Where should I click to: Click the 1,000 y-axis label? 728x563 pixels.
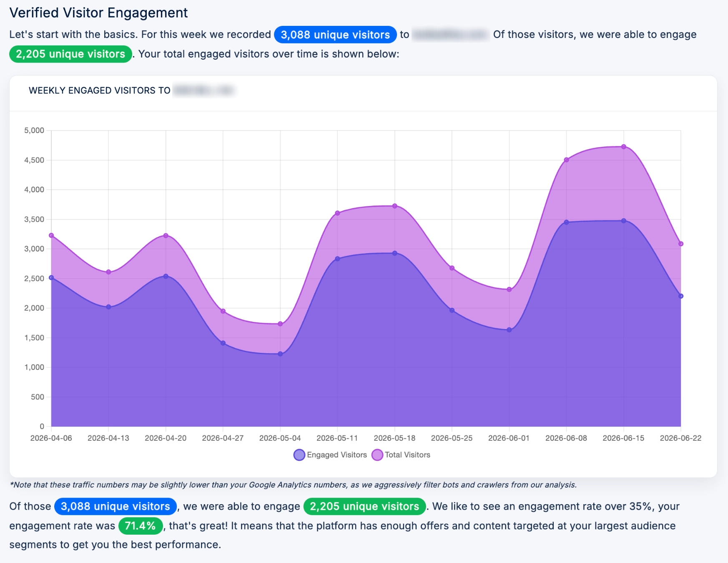coord(34,367)
